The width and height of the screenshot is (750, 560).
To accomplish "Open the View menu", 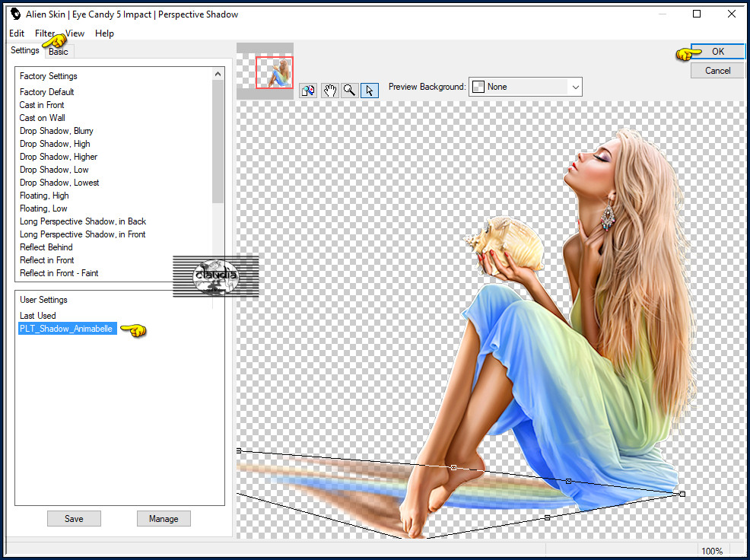I will pyautogui.click(x=75, y=33).
